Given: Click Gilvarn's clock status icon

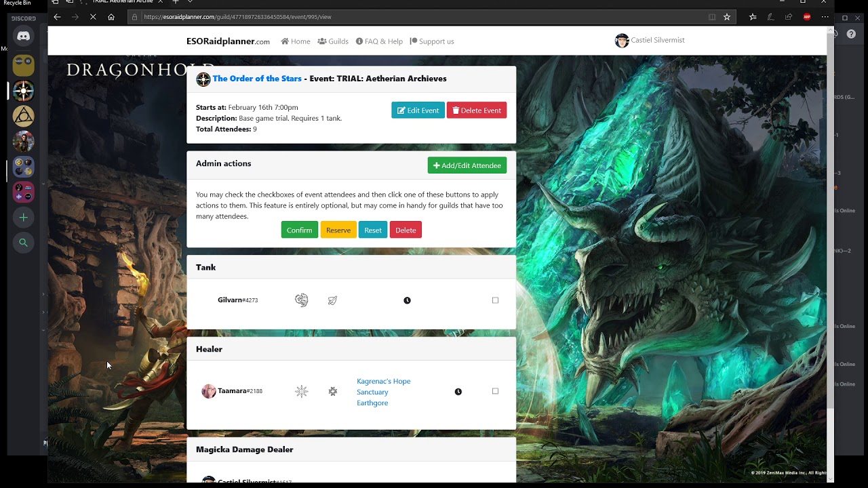Looking at the screenshot, I should coord(407,300).
